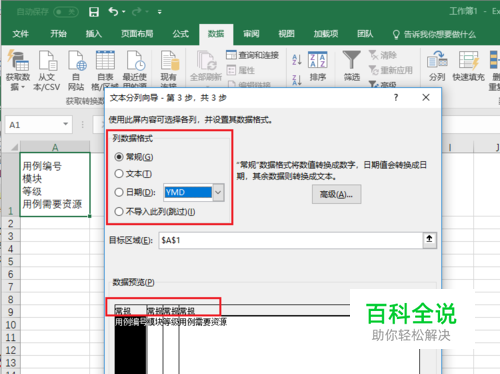Select the 日期 column data format radio

[x=119, y=192]
